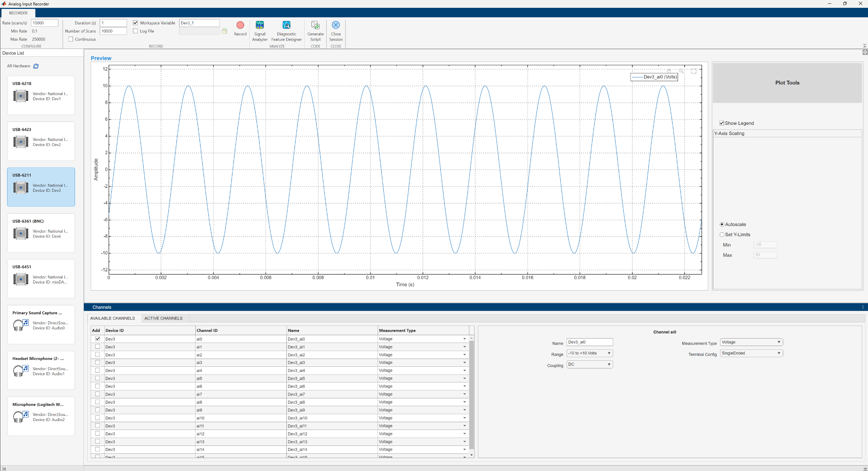Select the Set Y-Limits radio button
Screen dimensions: 868x471
click(x=722, y=234)
